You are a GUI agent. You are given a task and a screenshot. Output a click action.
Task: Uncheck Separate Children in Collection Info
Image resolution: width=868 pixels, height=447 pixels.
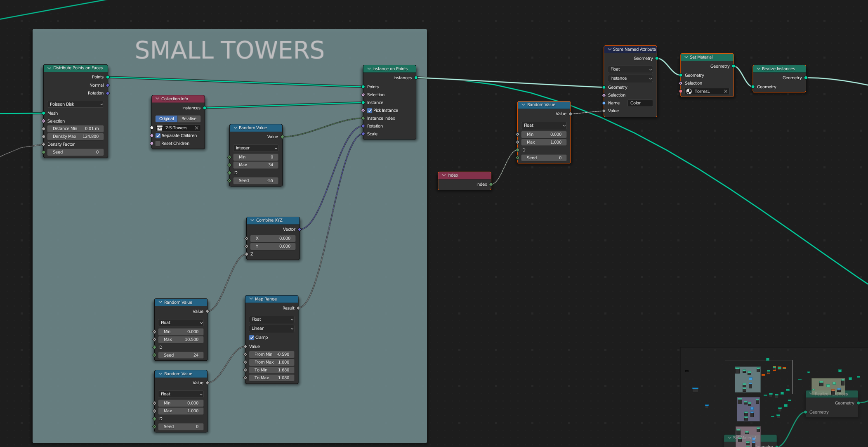(x=158, y=136)
